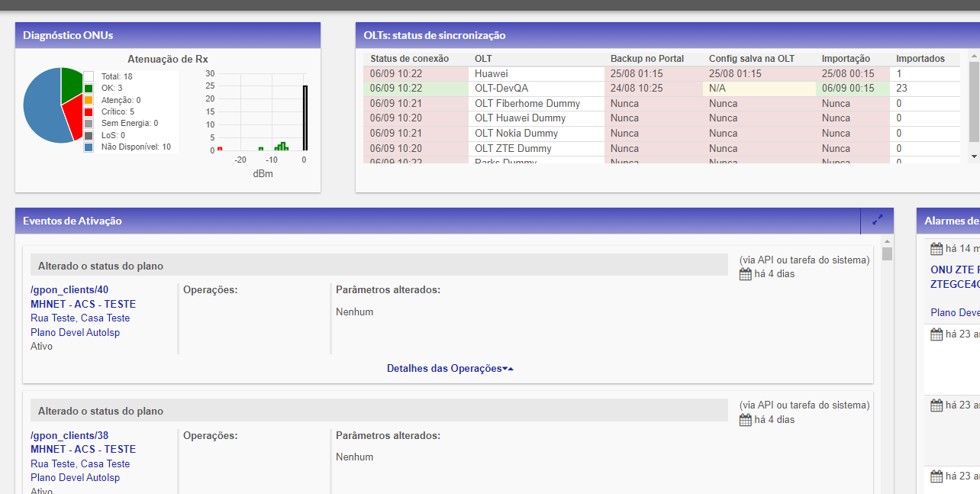The image size is (980, 494).
Task: Open the /gpon_clients/40 link
Action: coord(69,289)
